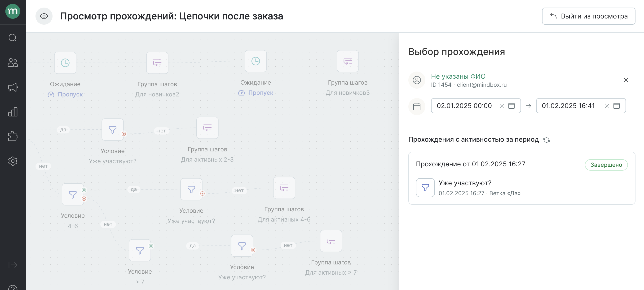
Task: Open Прохождение от 01.02.2025 16:27 card
Action: point(522,178)
